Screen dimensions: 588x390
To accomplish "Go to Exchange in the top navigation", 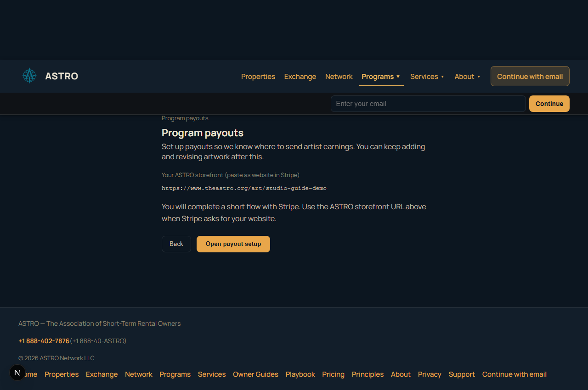I will coord(300,77).
